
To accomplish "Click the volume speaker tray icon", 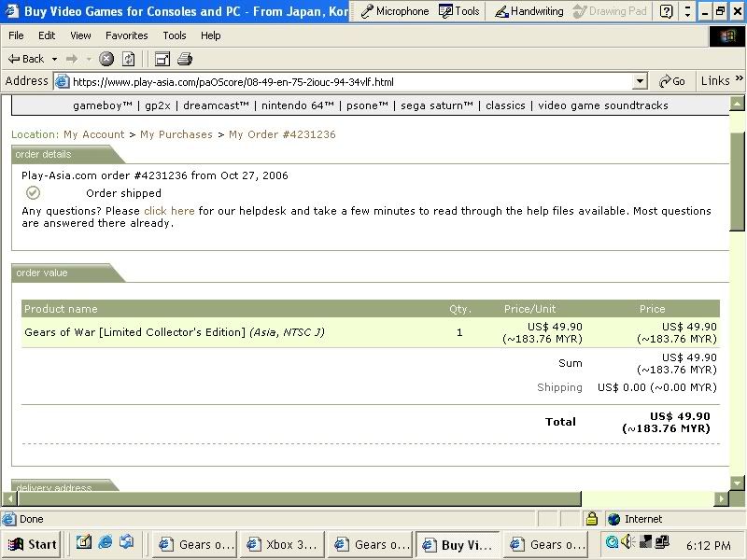I will [627, 542].
